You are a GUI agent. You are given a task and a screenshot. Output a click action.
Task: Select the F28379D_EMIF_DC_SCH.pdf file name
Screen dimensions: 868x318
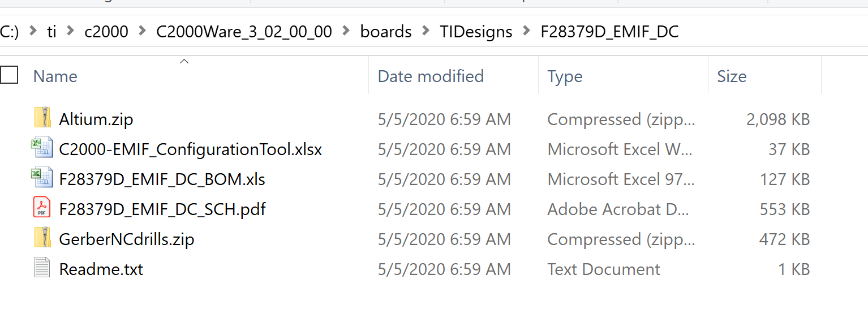click(162, 209)
